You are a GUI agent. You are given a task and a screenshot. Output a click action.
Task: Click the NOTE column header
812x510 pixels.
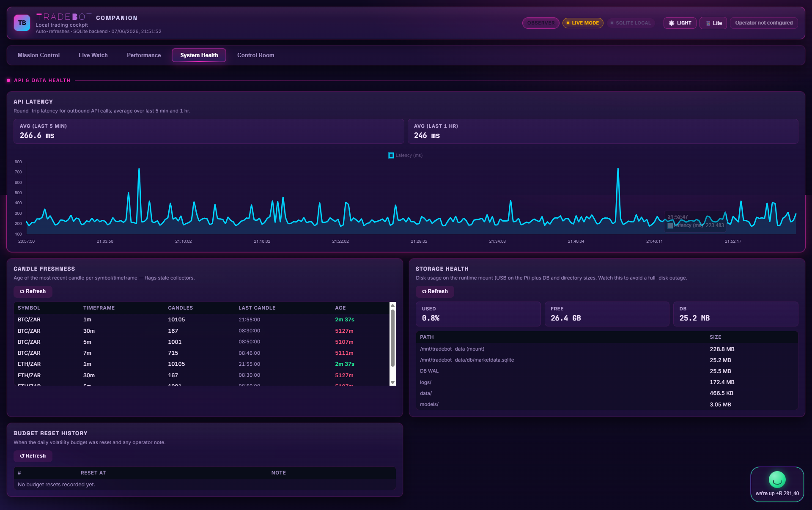[279, 473]
